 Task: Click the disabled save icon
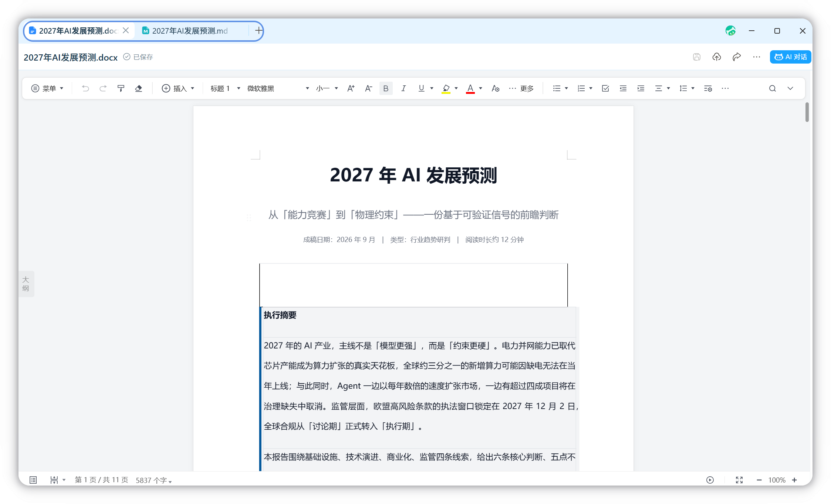click(697, 57)
